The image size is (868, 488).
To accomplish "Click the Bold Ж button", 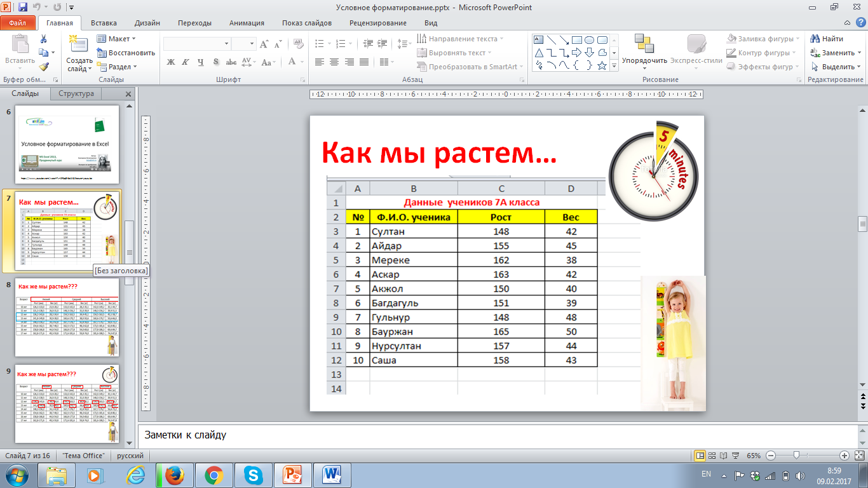I will (171, 62).
